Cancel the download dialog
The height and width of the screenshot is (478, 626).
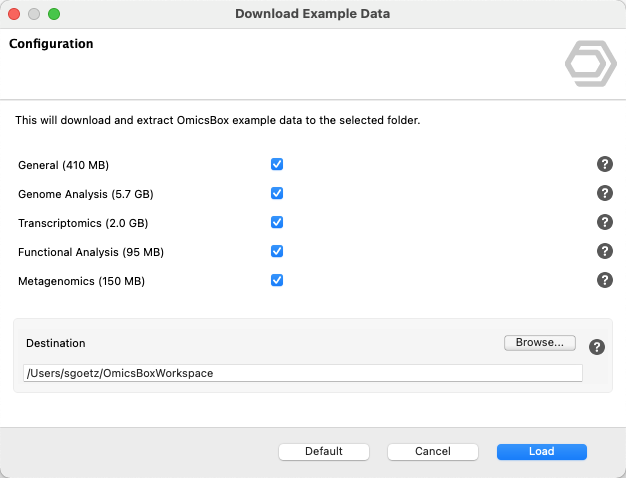click(433, 452)
